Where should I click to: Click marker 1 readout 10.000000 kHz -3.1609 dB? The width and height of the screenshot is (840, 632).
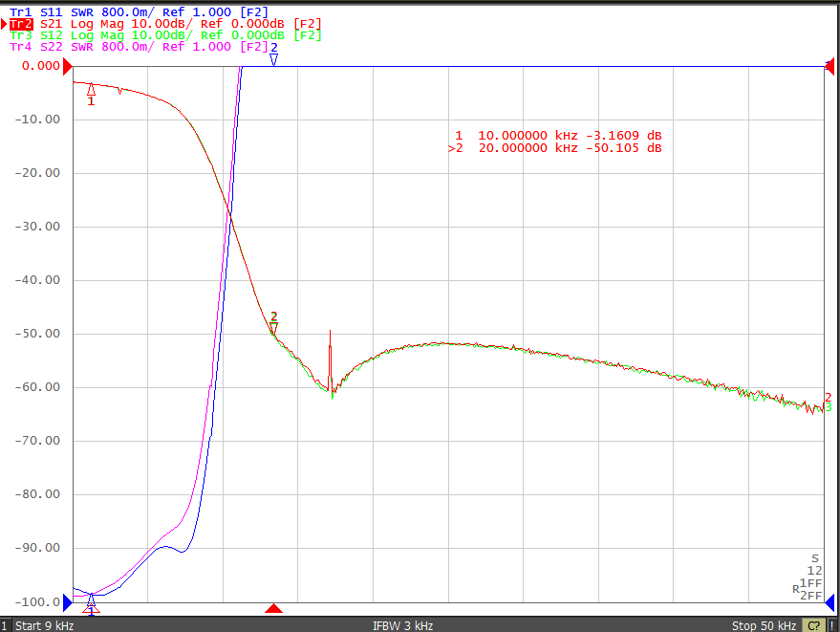(x=558, y=135)
